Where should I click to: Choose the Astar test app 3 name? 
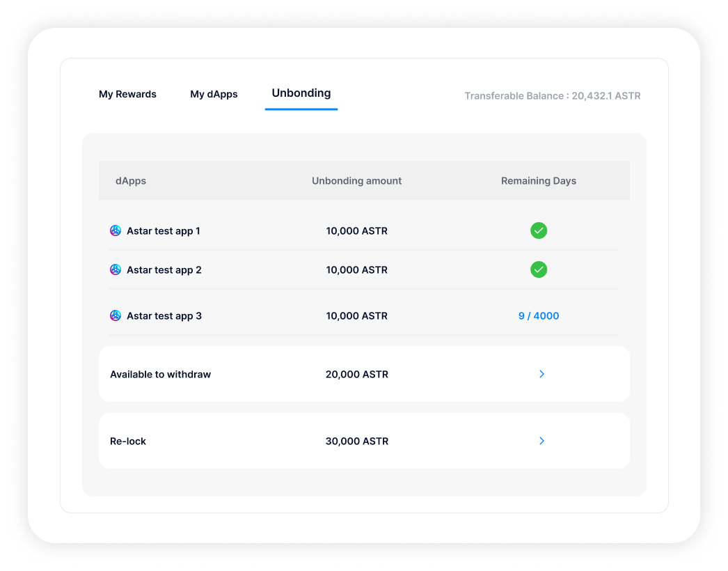164,315
